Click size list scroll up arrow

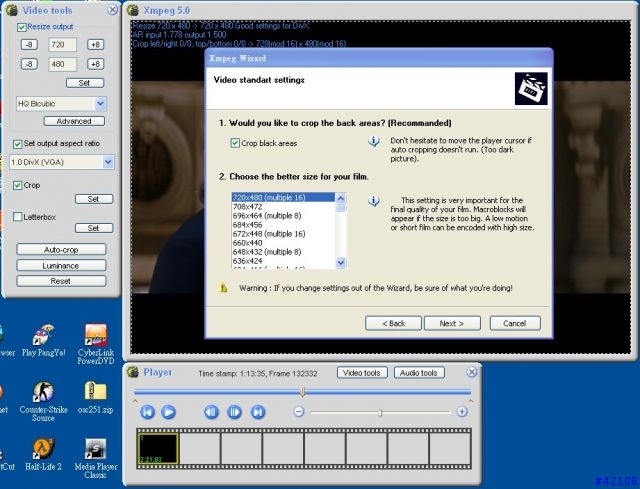click(341, 198)
